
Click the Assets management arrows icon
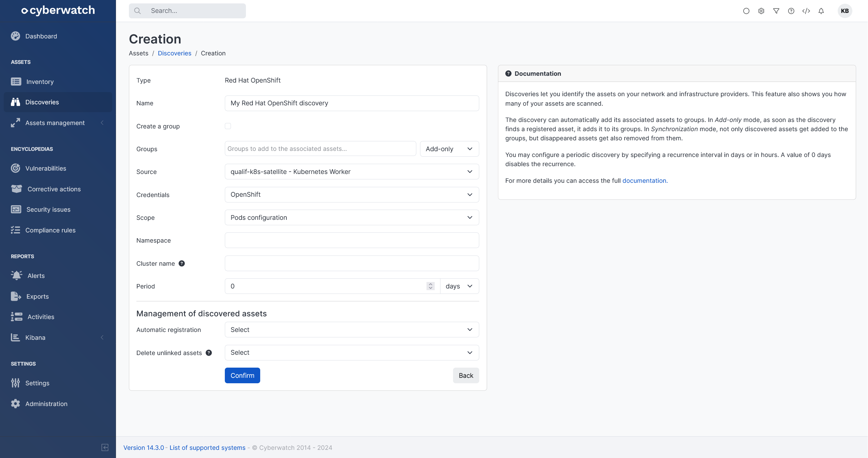coord(16,123)
